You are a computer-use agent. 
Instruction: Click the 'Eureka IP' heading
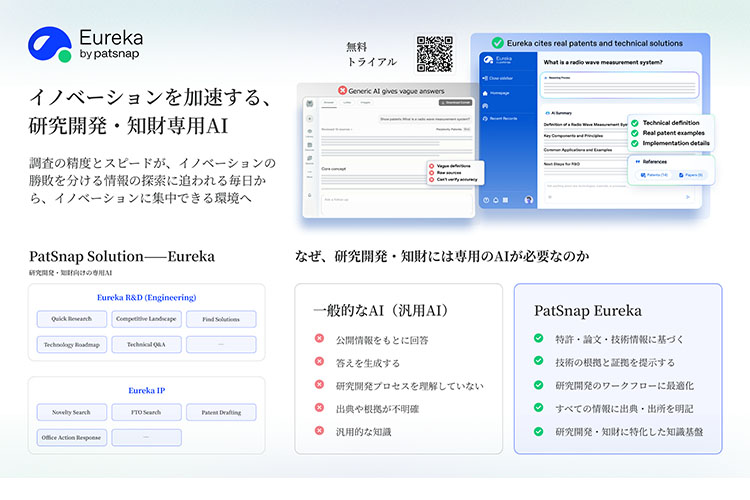coord(146,390)
